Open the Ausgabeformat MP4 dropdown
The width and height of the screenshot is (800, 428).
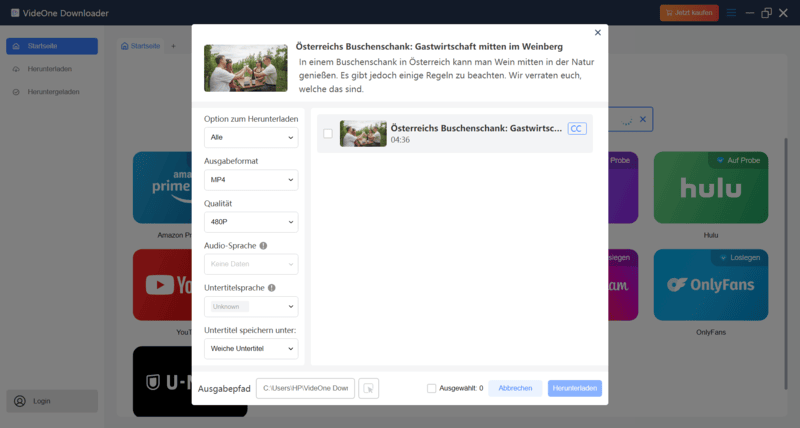click(251, 180)
